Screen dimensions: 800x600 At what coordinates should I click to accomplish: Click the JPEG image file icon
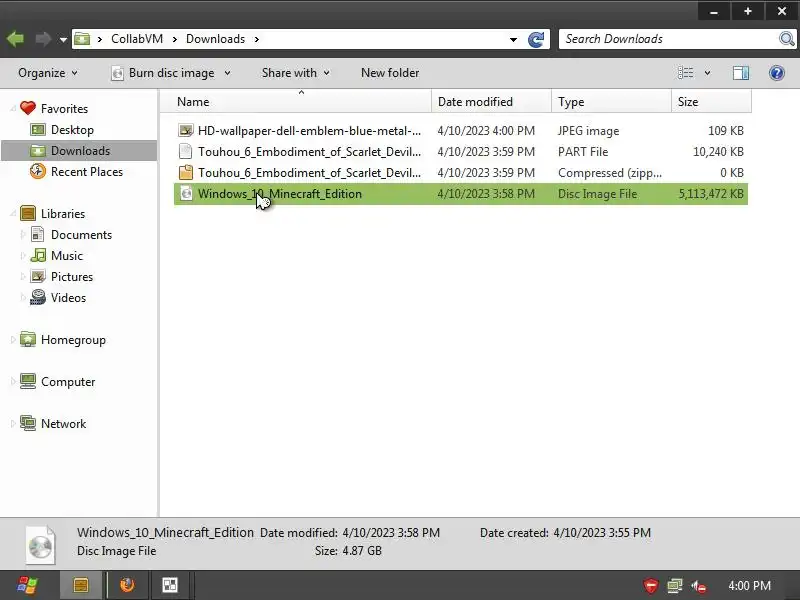pos(186,131)
